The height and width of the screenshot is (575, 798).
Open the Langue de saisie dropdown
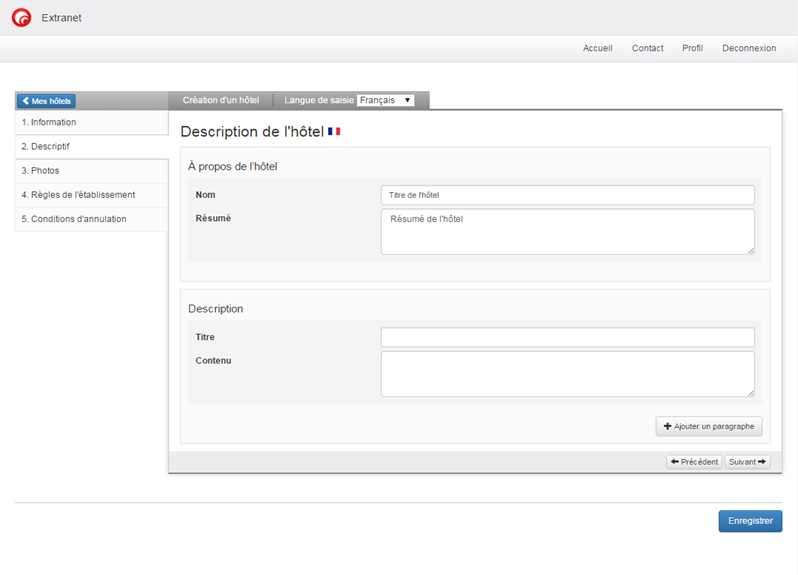[x=386, y=100]
